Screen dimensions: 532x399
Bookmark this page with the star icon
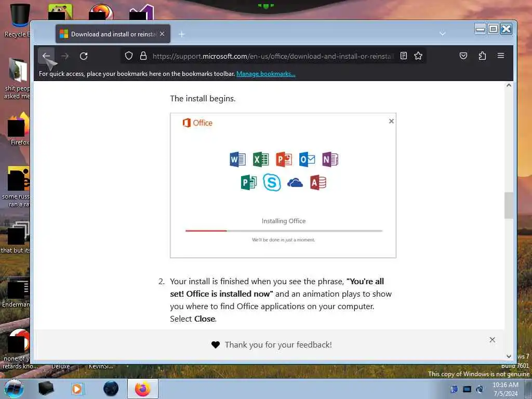pos(418,56)
